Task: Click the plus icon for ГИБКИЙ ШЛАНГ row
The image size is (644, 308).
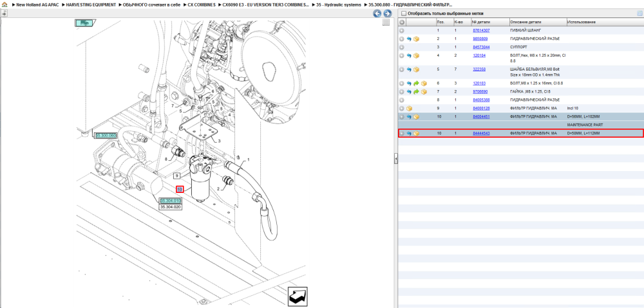Action: point(402,30)
